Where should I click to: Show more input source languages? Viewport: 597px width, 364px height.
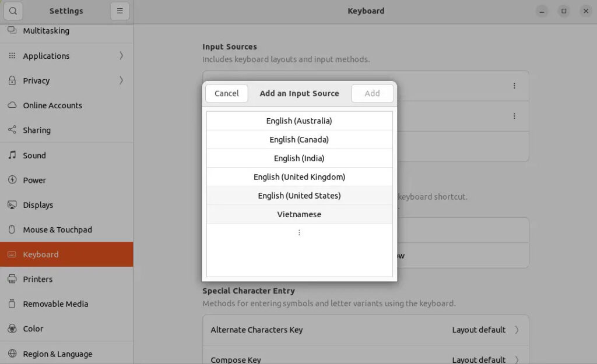tap(299, 232)
